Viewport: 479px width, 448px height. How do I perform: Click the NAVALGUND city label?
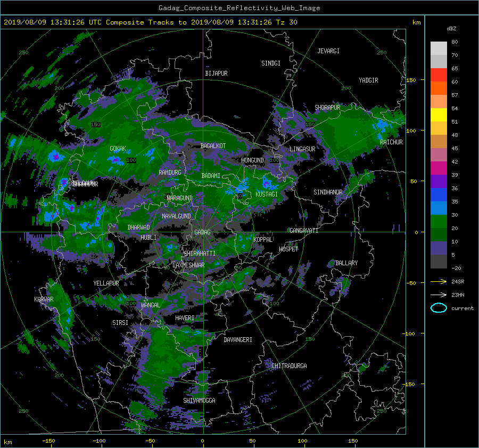pos(176,216)
